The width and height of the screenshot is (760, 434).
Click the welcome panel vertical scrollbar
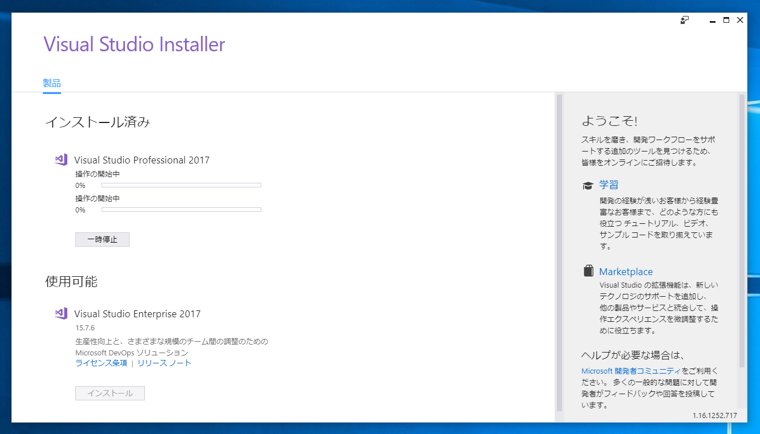pos(742,230)
